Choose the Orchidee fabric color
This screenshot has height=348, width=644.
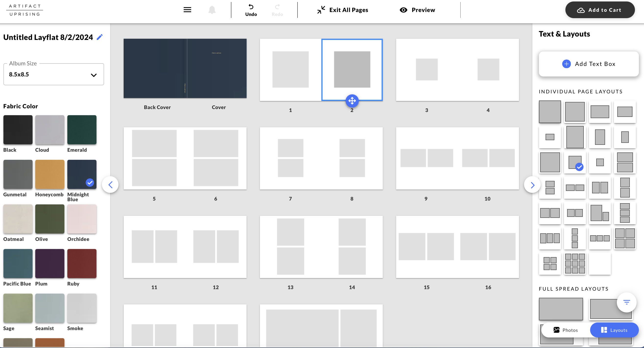coord(82,219)
